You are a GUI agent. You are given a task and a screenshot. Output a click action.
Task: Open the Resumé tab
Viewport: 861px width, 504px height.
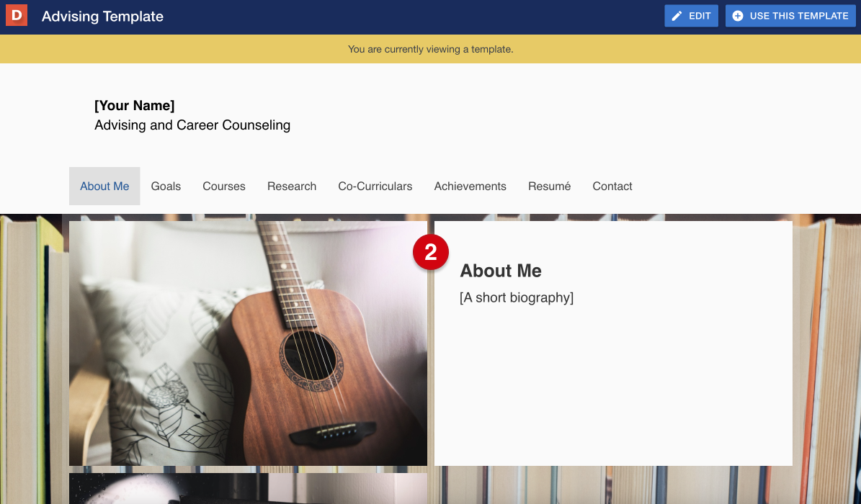(549, 186)
